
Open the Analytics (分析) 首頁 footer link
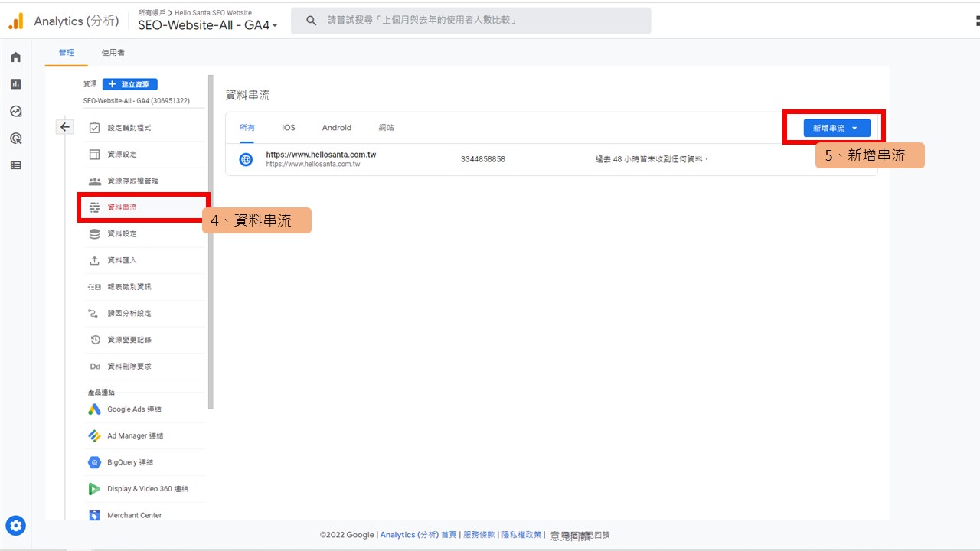pos(418,535)
